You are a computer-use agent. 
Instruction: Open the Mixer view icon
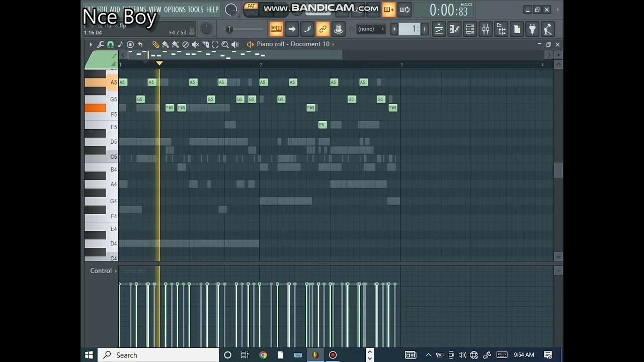point(486,29)
